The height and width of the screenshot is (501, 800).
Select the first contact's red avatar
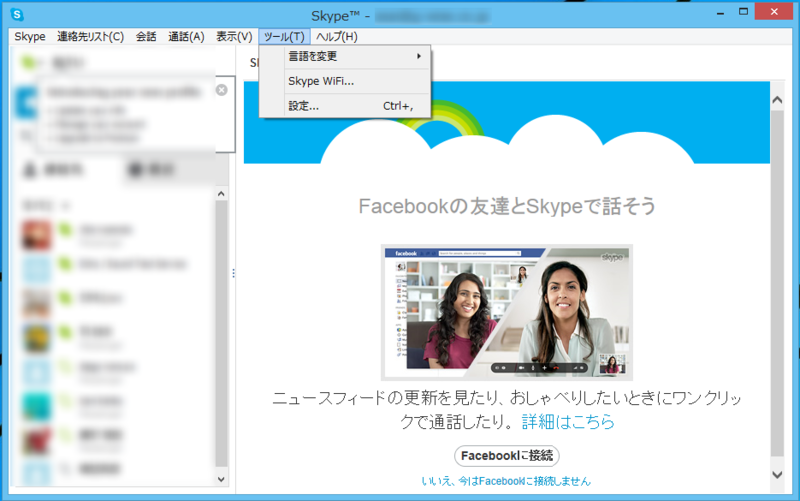point(36,235)
